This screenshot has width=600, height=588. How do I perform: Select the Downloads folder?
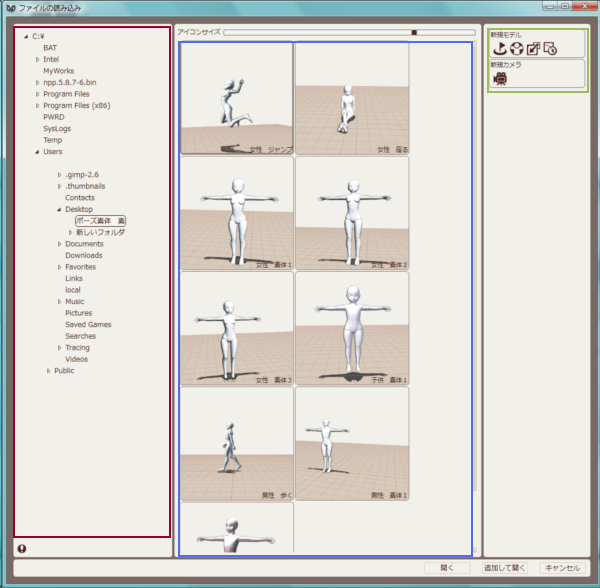(x=84, y=255)
